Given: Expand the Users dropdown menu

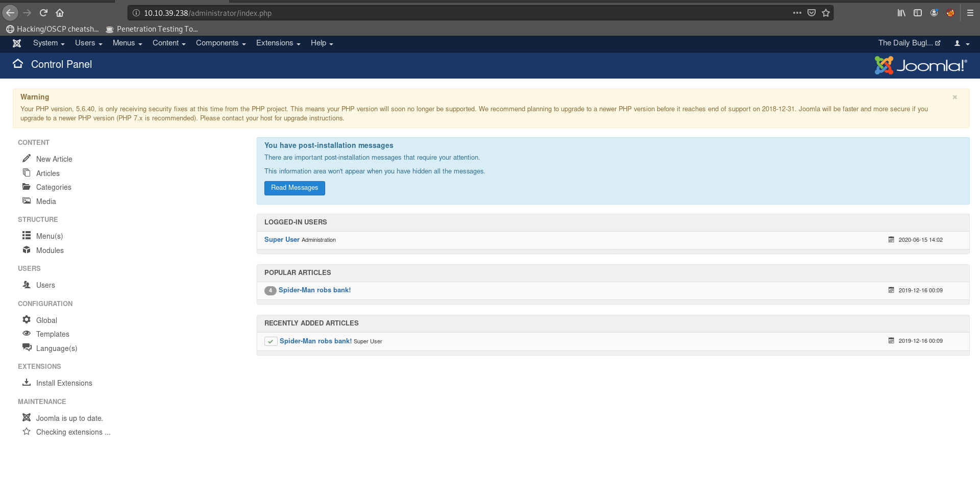Looking at the screenshot, I should click(x=89, y=43).
